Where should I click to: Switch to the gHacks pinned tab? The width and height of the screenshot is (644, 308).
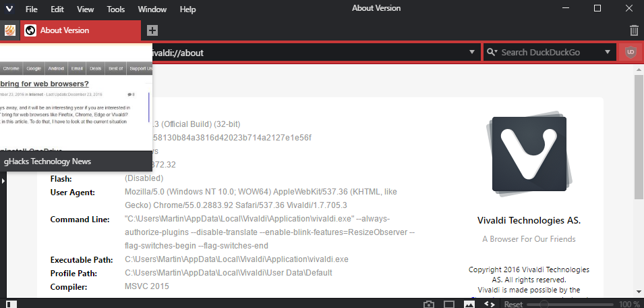point(10,30)
